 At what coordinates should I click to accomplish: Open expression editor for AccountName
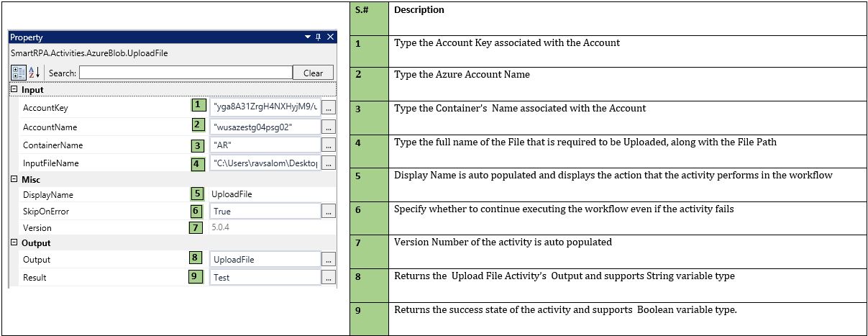(x=329, y=127)
